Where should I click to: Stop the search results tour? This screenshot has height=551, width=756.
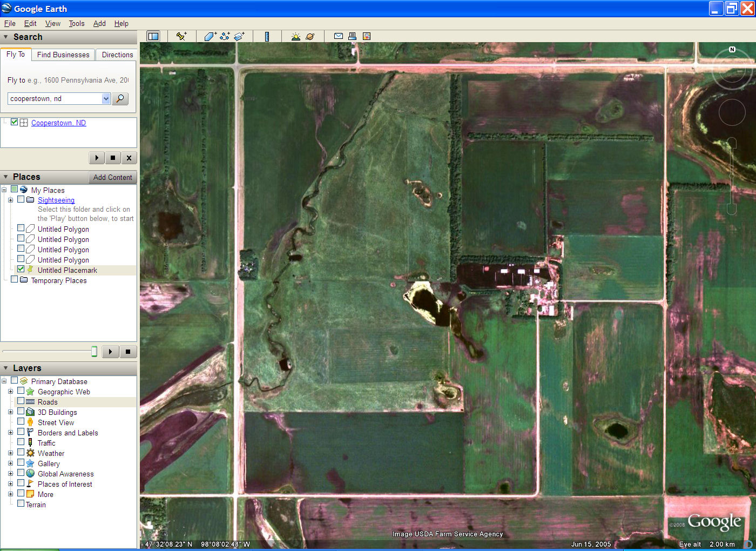click(x=113, y=158)
